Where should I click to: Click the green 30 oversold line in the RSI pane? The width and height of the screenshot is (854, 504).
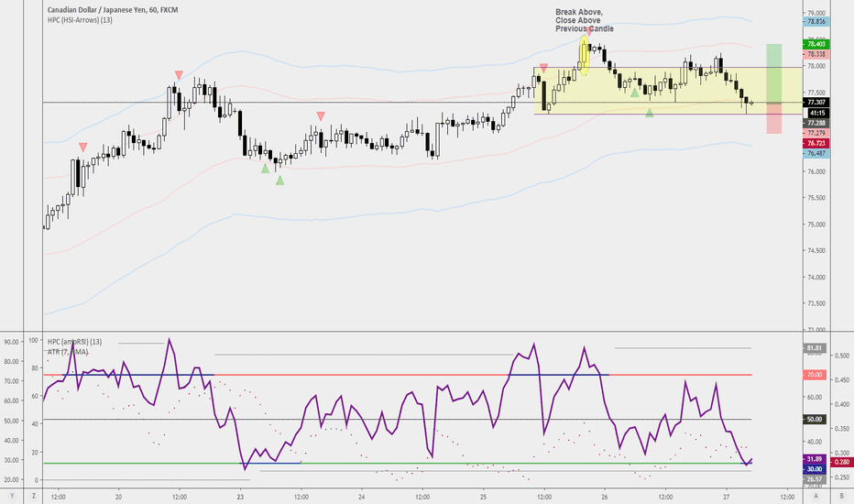[398, 463]
